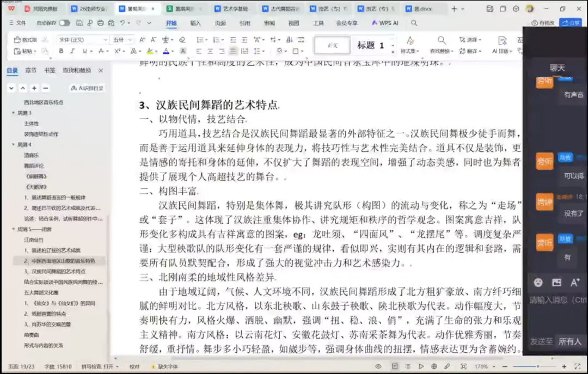The width and height of the screenshot is (588, 374).
Task: Center align text
Action: click(210, 51)
